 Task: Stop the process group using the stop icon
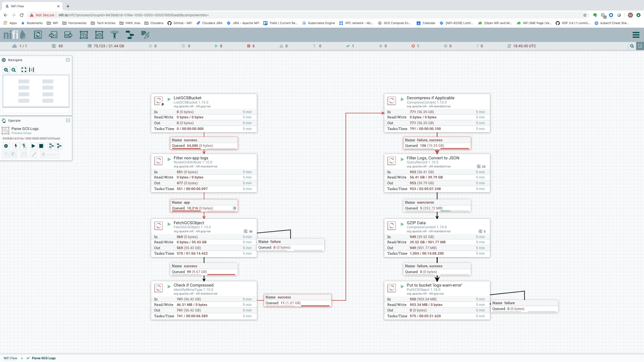[41, 146]
